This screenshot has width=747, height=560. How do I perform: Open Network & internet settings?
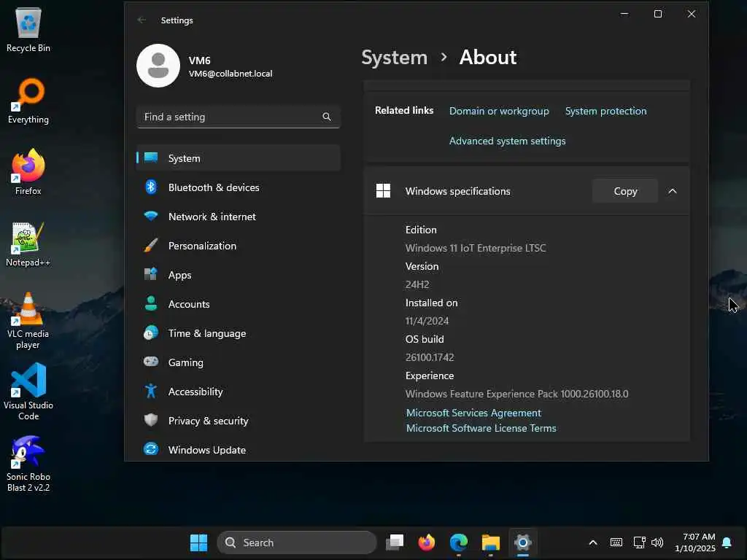(239, 217)
